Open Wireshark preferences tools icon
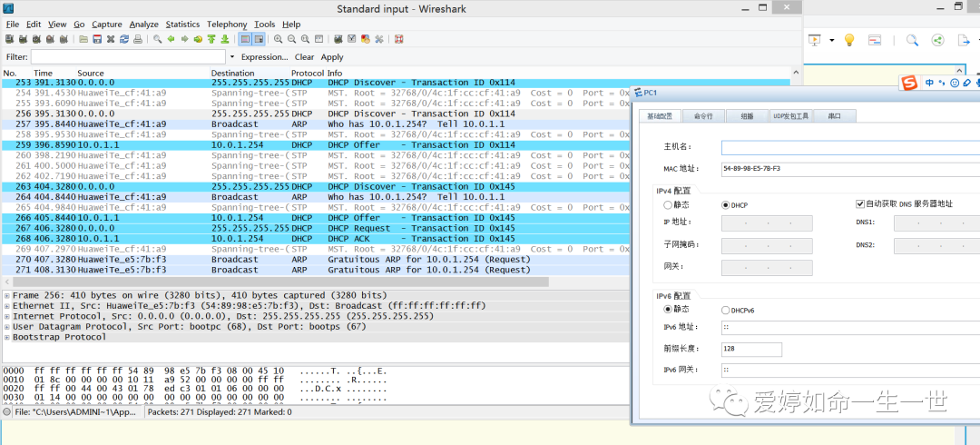Viewport: 980px width, 445px height. (x=378, y=39)
